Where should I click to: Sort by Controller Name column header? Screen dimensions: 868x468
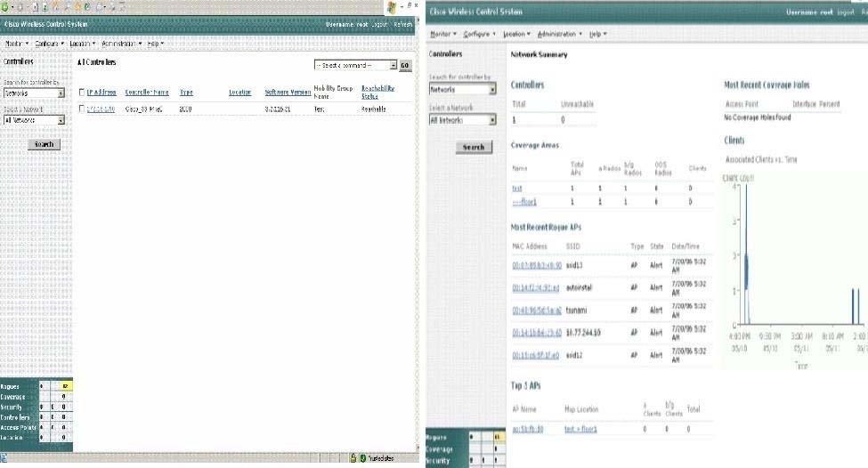[x=147, y=93]
